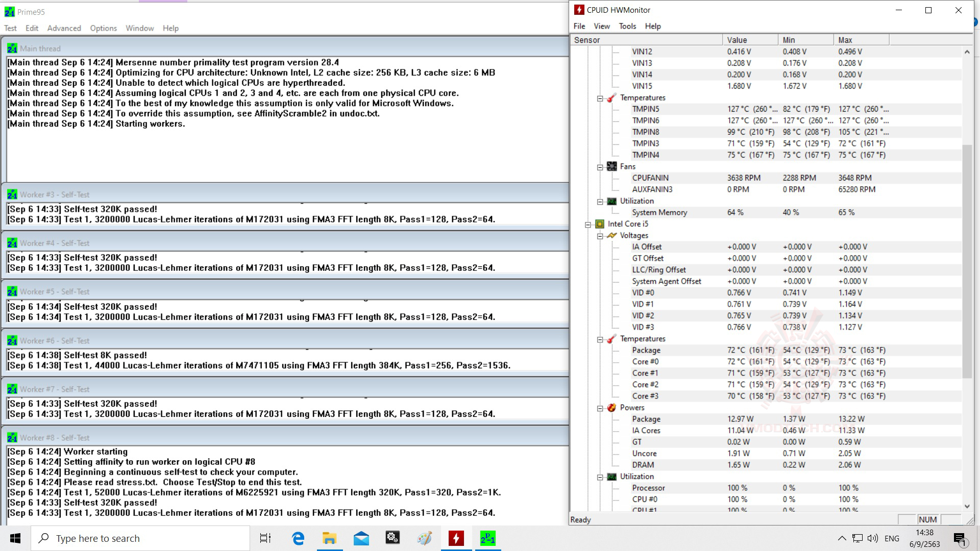Click the thermometer icon beside Temperatures

[x=611, y=98]
